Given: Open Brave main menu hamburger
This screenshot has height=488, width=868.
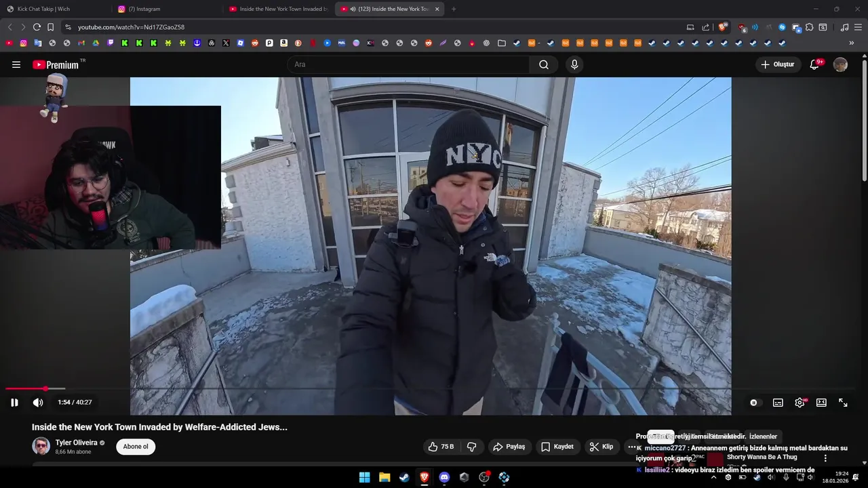Looking at the screenshot, I should (858, 27).
